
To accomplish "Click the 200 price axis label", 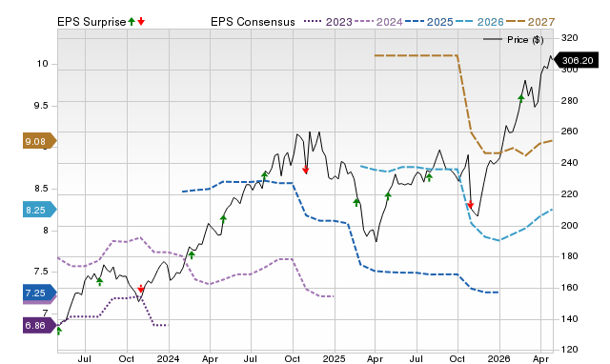I will click(570, 225).
